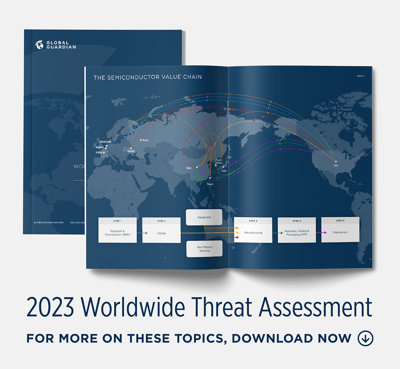Click the Global Guardian logo on cover
The width and height of the screenshot is (400, 369).
tap(56, 45)
